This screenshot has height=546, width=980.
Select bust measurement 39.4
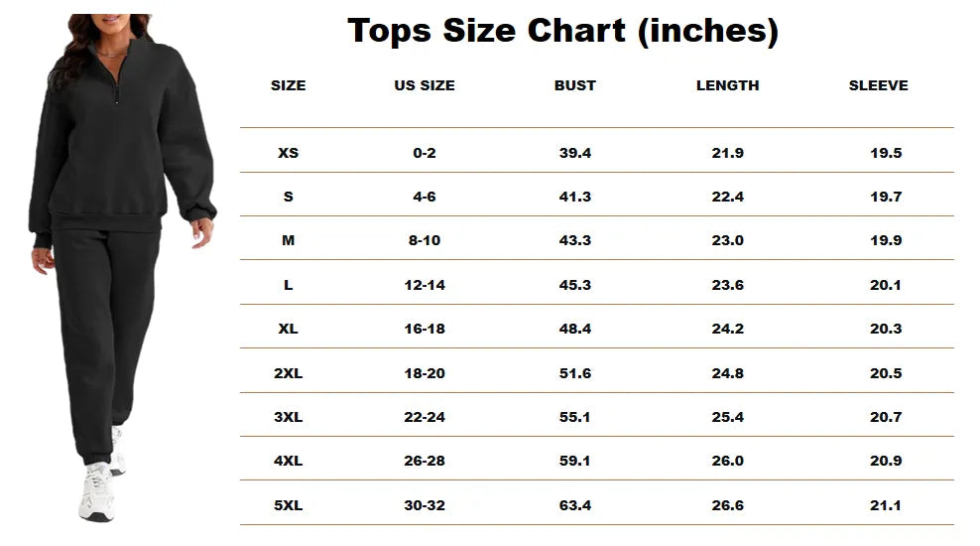575,153
